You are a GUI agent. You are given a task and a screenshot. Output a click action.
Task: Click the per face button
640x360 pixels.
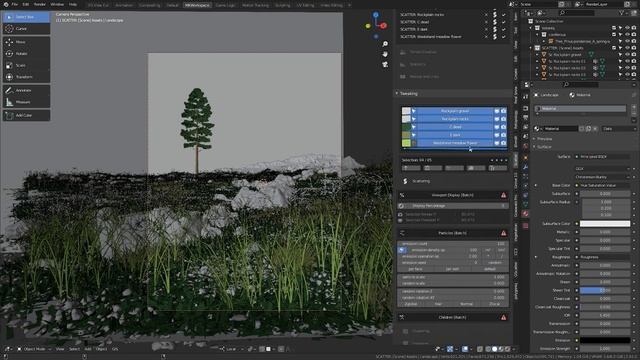[415, 269]
